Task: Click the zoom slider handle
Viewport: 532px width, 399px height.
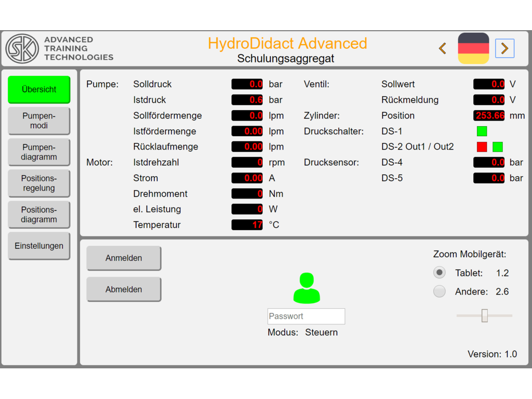Action: pos(485,315)
